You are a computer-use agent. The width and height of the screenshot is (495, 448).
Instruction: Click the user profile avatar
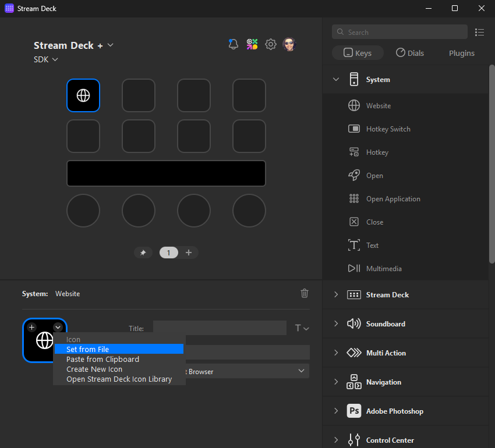tap(289, 44)
